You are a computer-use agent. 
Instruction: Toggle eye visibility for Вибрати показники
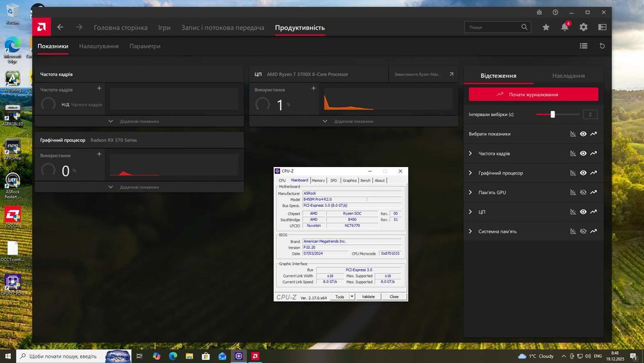(x=583, y=134)
